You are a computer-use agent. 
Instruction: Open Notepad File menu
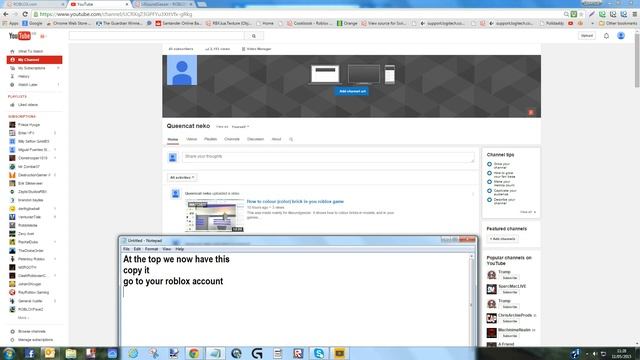point(127,249)
